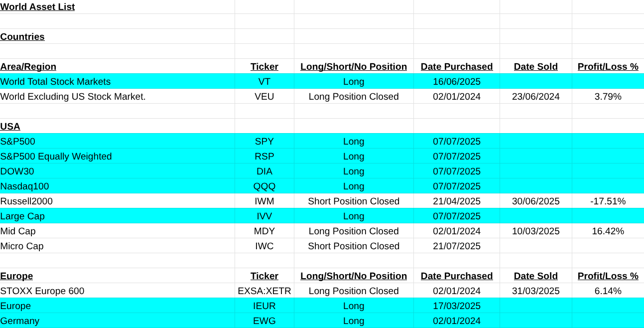
Task: Click the World Asset List title cell
Action: pos(37,7)
